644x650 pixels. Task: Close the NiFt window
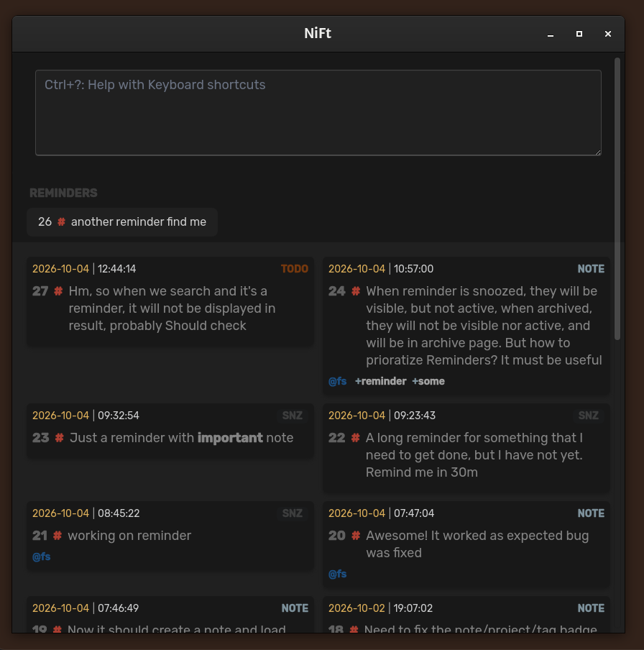click(608, 34)
